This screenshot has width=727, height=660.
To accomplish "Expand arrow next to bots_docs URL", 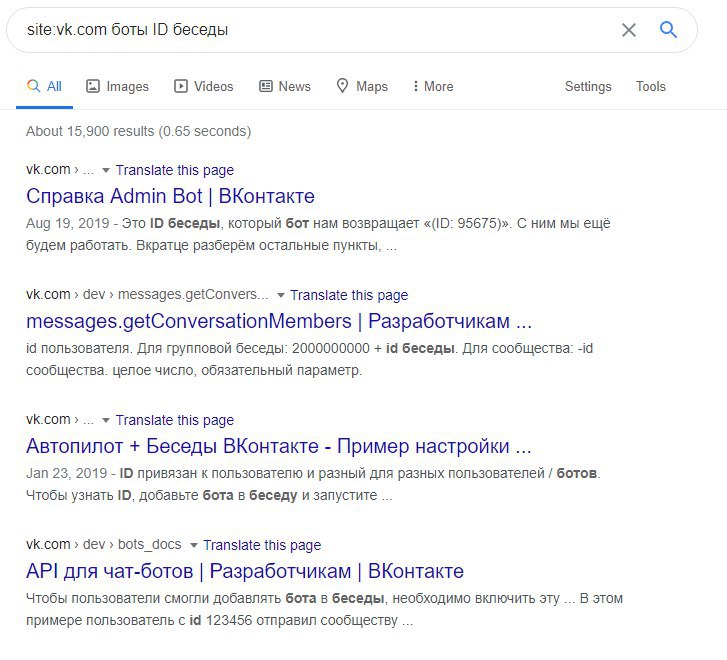I will [x=193, y=545].
